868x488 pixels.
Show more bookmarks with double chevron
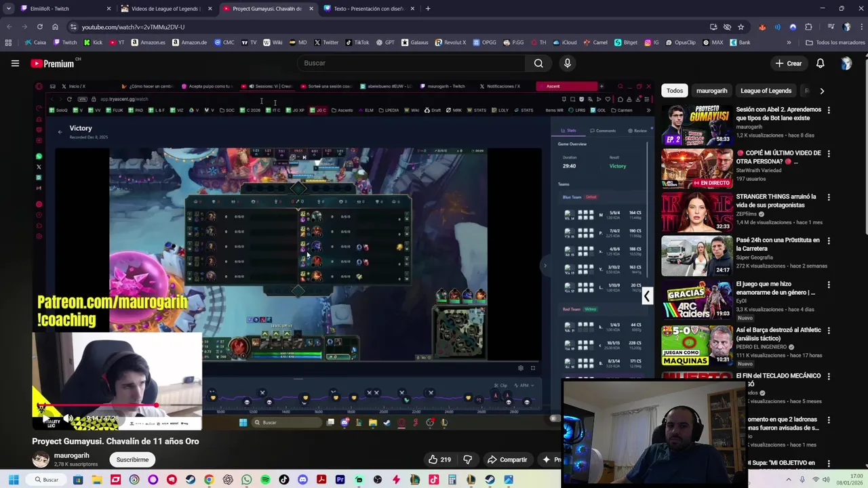(x=789, y=42)
